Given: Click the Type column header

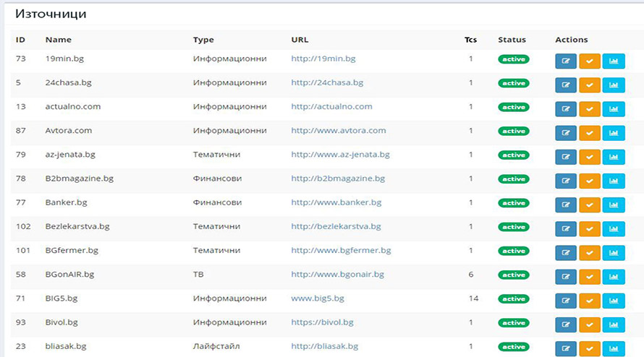Looking at the screenshot, I should (x=203, y=40).
